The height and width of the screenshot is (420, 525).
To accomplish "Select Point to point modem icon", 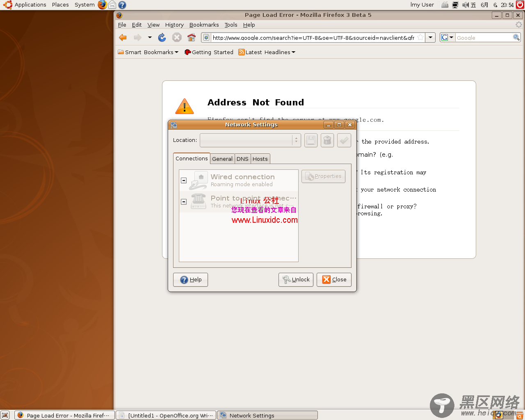I will coord(199,201).
